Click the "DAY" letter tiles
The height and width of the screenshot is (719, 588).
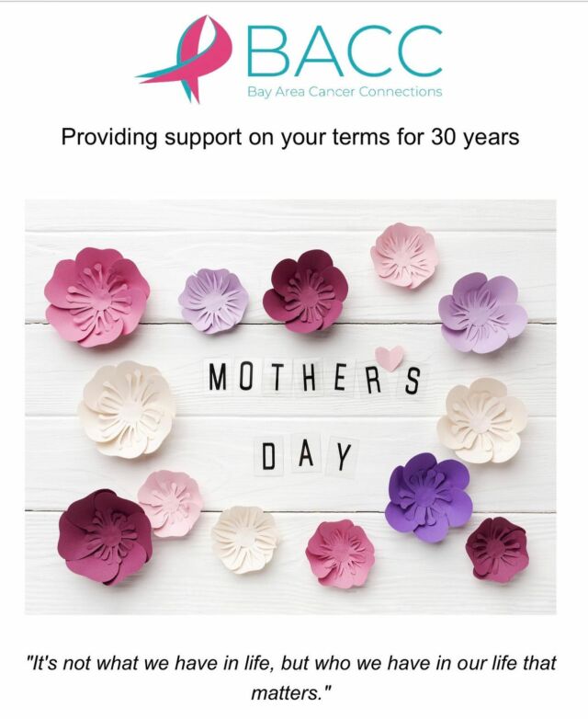coord(305,454)
